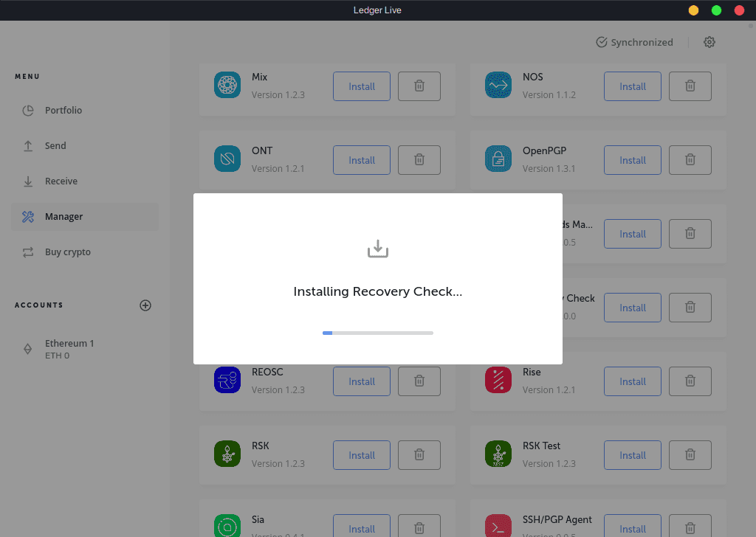The height and width of the screenshot is (537, 756).
Task: Click the green maximize window button
Action: coord(716,10)
